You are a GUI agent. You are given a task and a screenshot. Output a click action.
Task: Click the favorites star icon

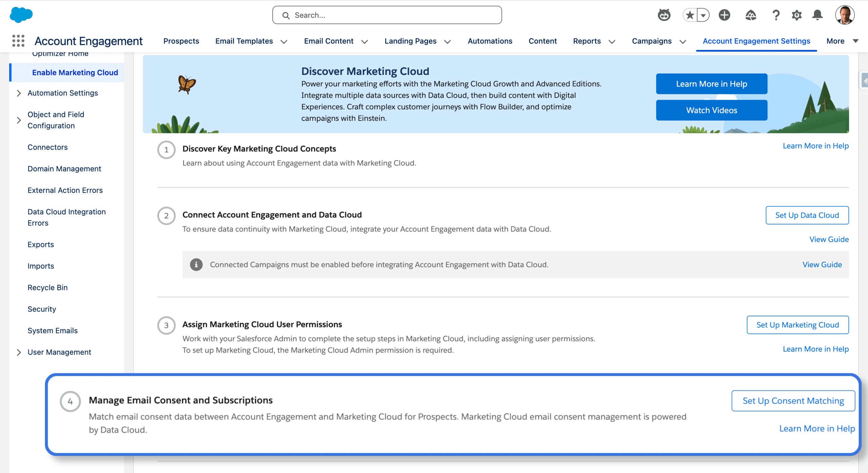coord(690,15)
